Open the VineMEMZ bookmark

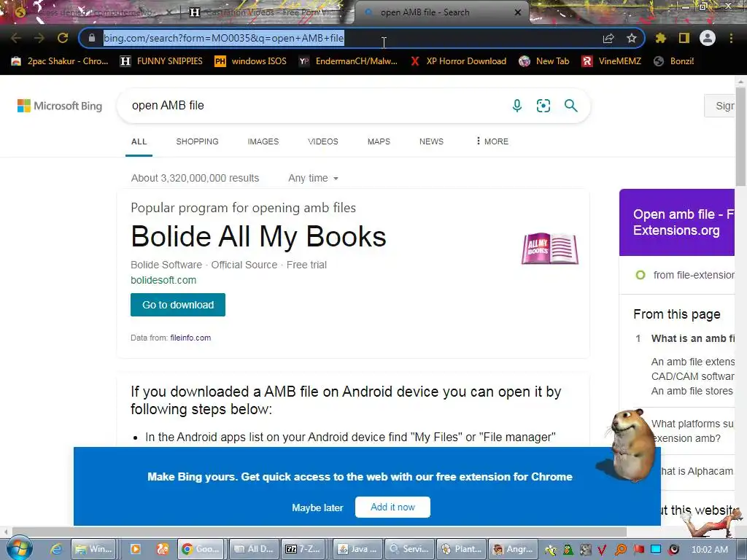(x=612, y=61)
